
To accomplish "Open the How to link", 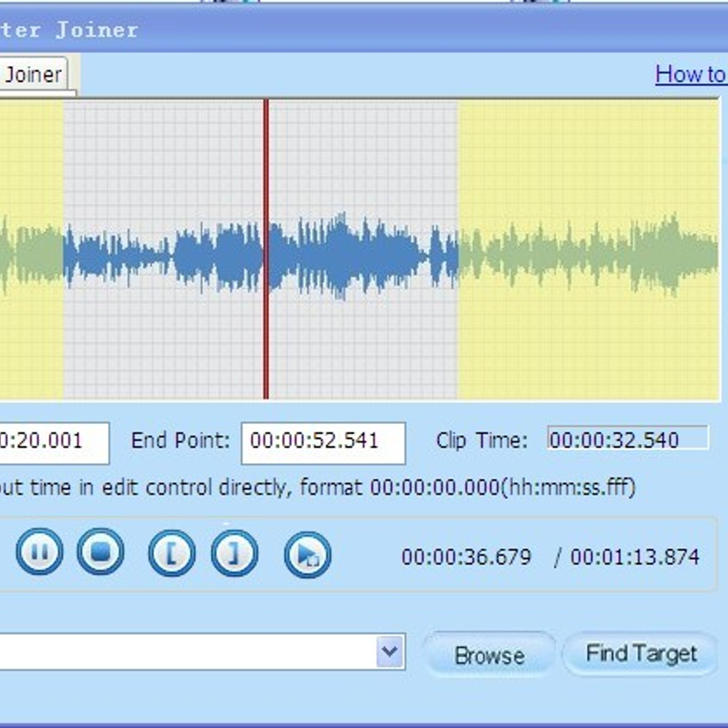I will pyautogui.click(x=691, y=75).
